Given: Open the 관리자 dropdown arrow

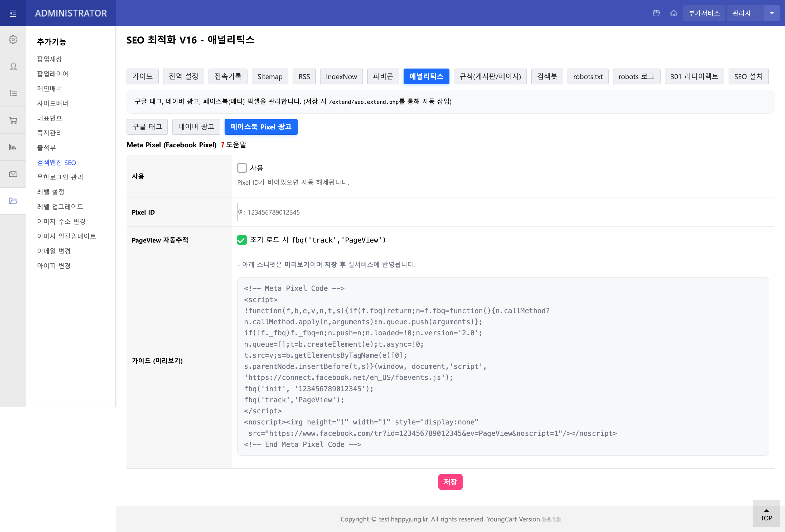Looking at the screenshot, I should coord(772,13).
